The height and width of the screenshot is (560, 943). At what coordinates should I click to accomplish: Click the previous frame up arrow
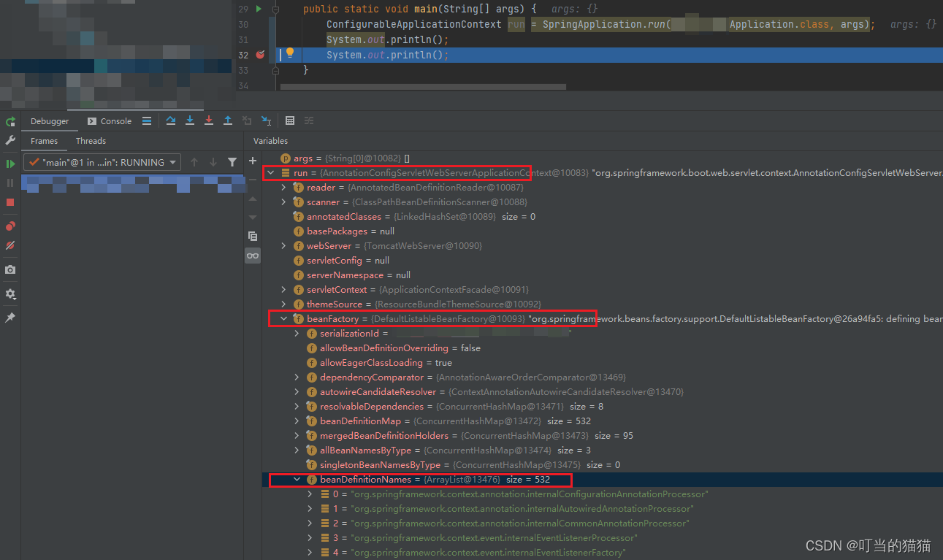tap(194, 162)
